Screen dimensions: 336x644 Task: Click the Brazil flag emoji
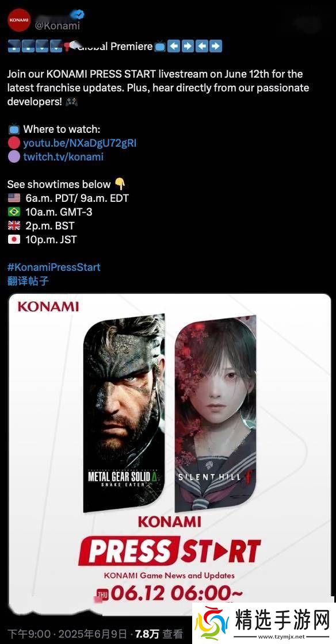[14, 212]
